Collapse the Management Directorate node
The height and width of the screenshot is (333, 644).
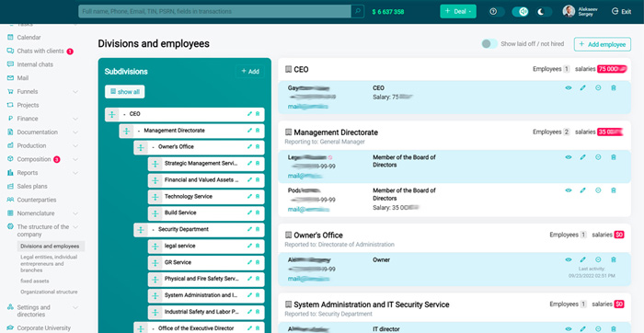pos(139,131)
